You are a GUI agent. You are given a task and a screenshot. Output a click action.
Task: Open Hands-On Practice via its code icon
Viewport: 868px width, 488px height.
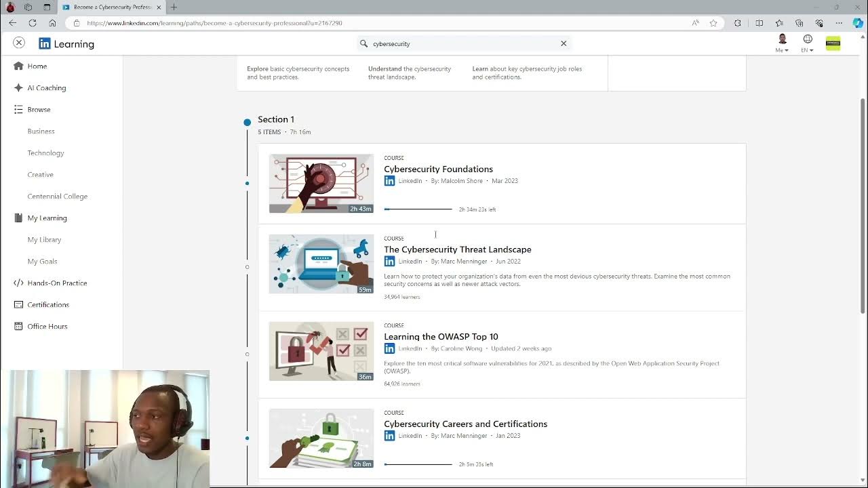point(18,283)
